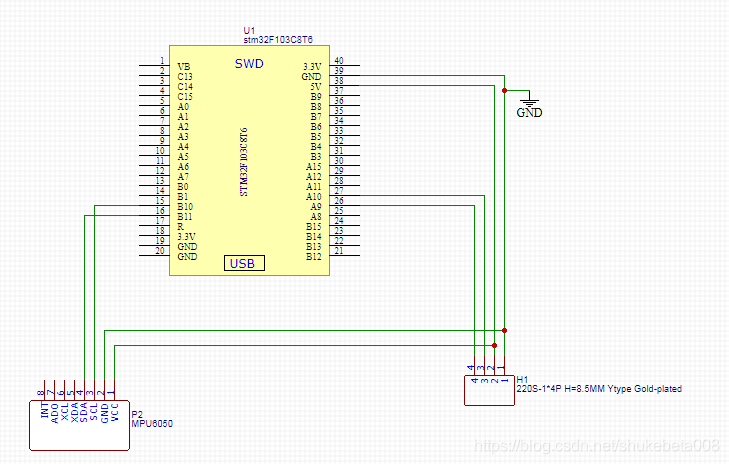Click pin number 16 on U1
Viewport: 729px width, 464px height.
click(x=160, y=211)
